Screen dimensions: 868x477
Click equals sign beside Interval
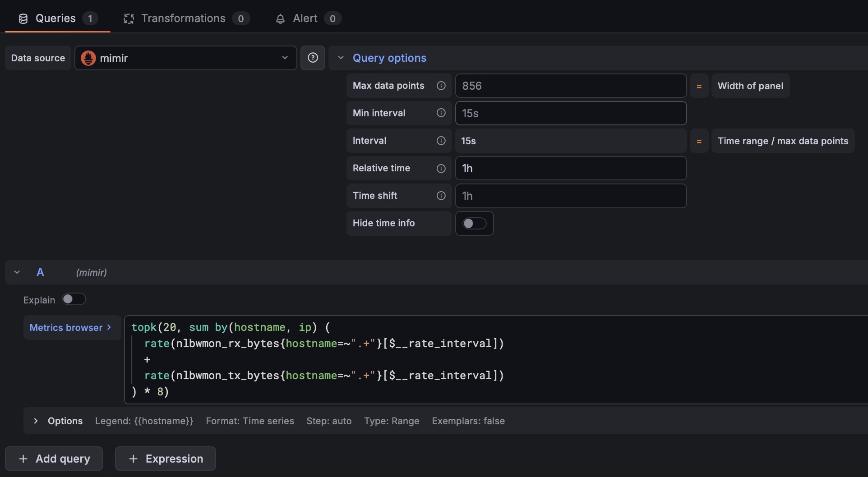[x=699, y=141]
